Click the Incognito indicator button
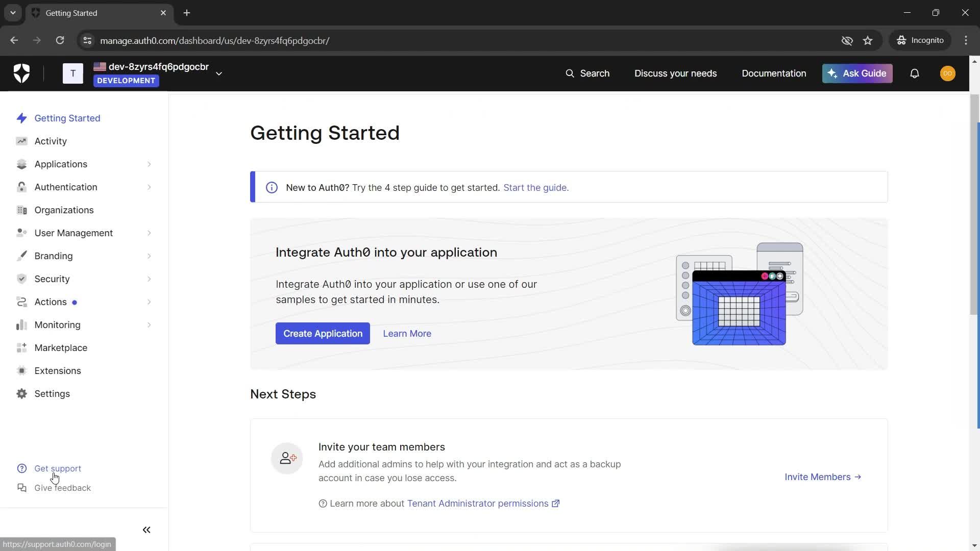 coord(920,40)
